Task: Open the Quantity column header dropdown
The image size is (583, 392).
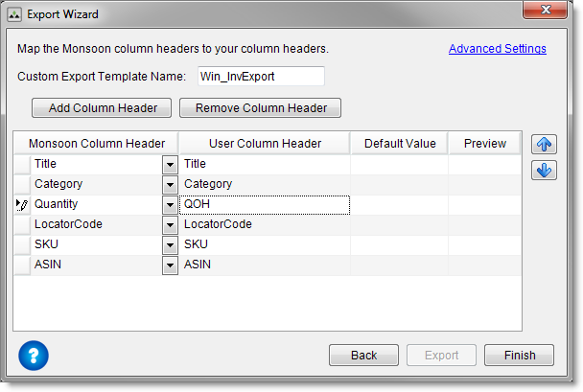Action: (170, 204)
